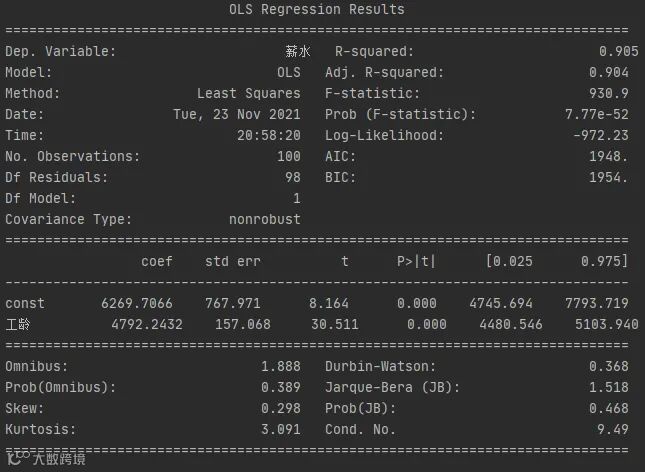Click the Prob (F-statistic) value 7.77e-52
The image size is (645, 472).
(597, 114)
